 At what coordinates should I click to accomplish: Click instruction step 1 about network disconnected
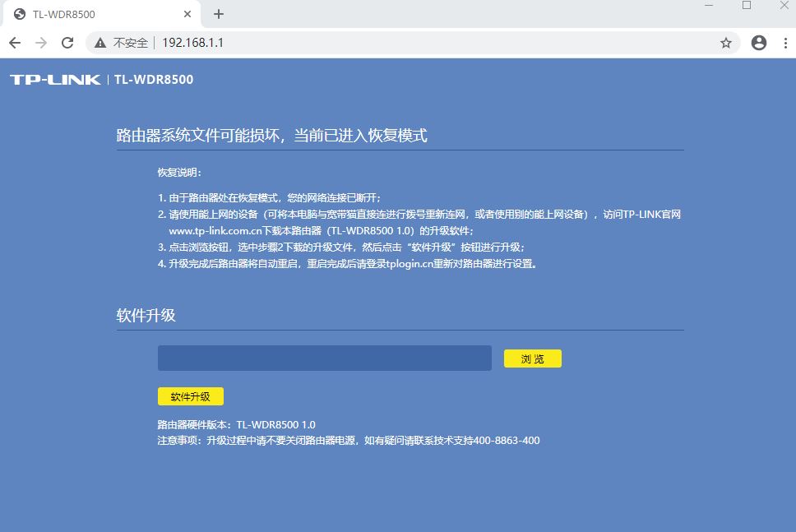coord(269,198)
